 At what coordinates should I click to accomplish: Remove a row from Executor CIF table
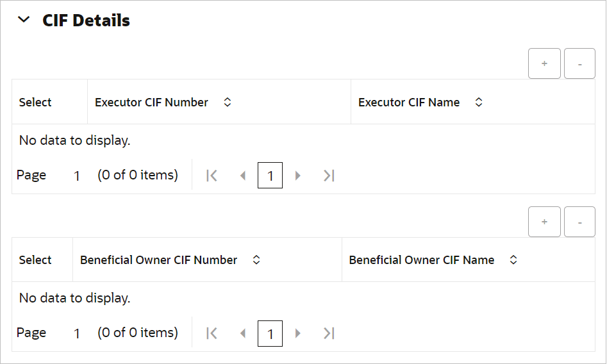[x=580, y=64]
